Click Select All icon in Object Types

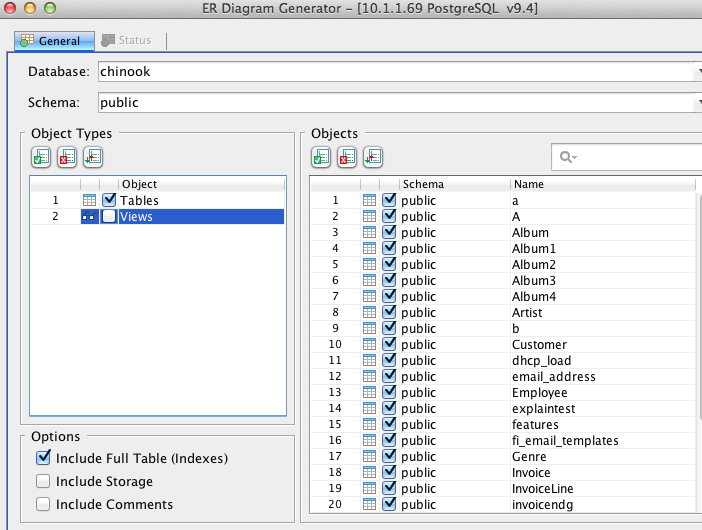(x=41, y=157)
